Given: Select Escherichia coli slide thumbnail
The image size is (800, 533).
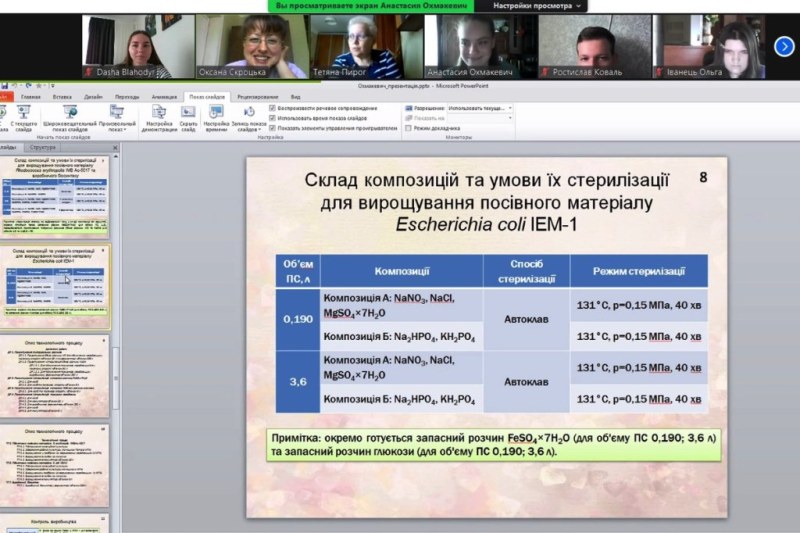Looking at the screenshot, I should click(x=55, y=287).
